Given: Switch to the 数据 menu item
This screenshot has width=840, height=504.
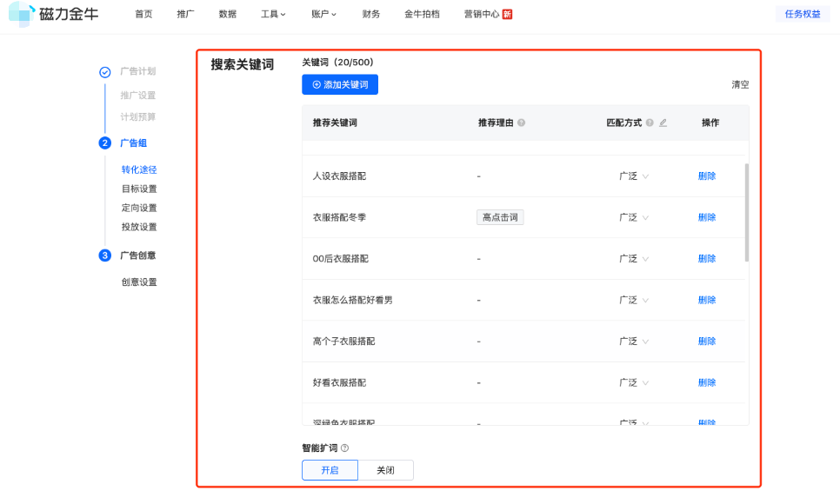Looking at the screenshot, I should coord(227,13).
